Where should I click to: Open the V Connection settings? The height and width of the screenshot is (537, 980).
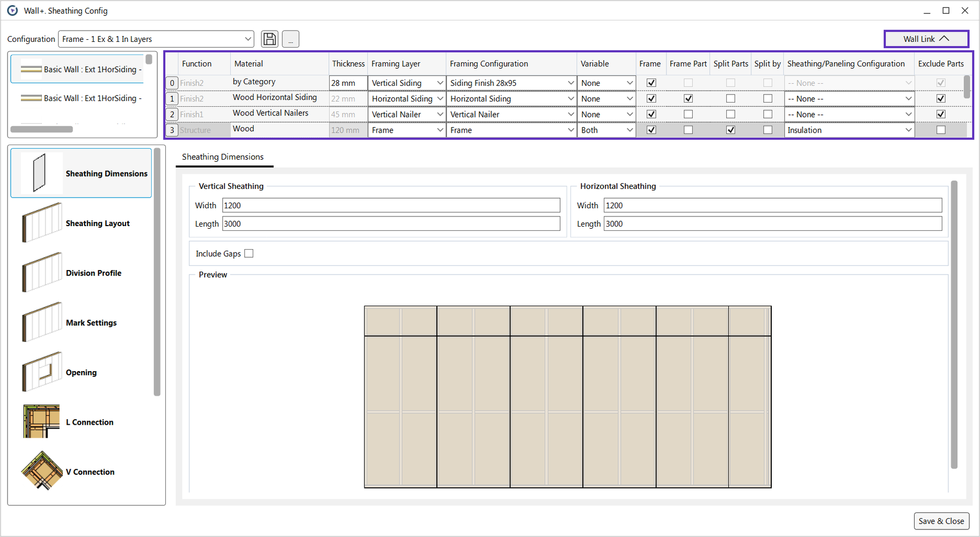42,471
